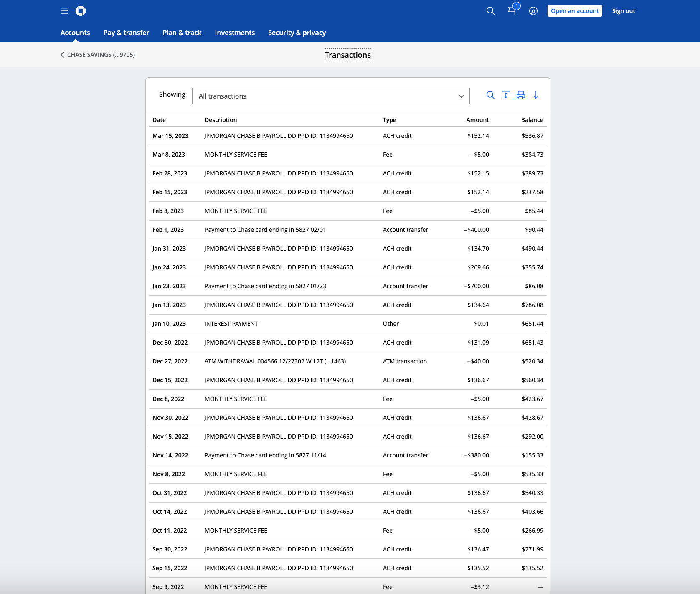Image resolution: width=700 pixels, height=594 pixels.
Task: Click the $136.47 amount on Sep 30
Action: 478,549
